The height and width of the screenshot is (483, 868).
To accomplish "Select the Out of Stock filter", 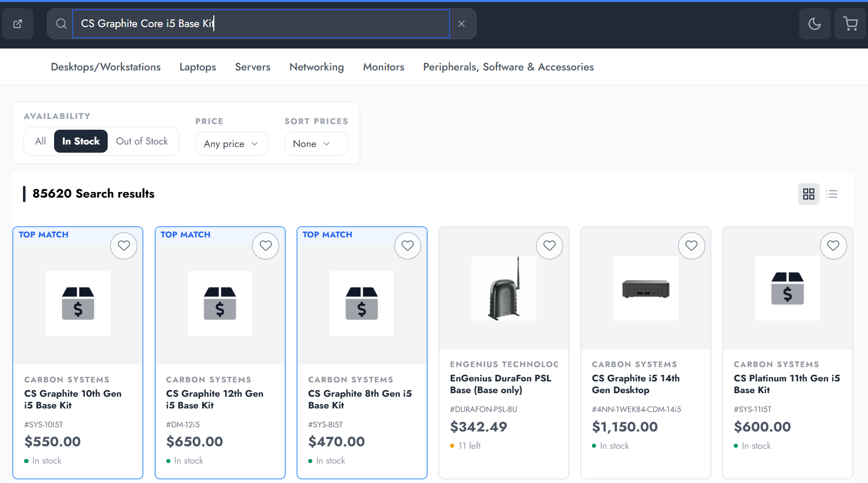I will pyautogui.click(x=142, y=141).
